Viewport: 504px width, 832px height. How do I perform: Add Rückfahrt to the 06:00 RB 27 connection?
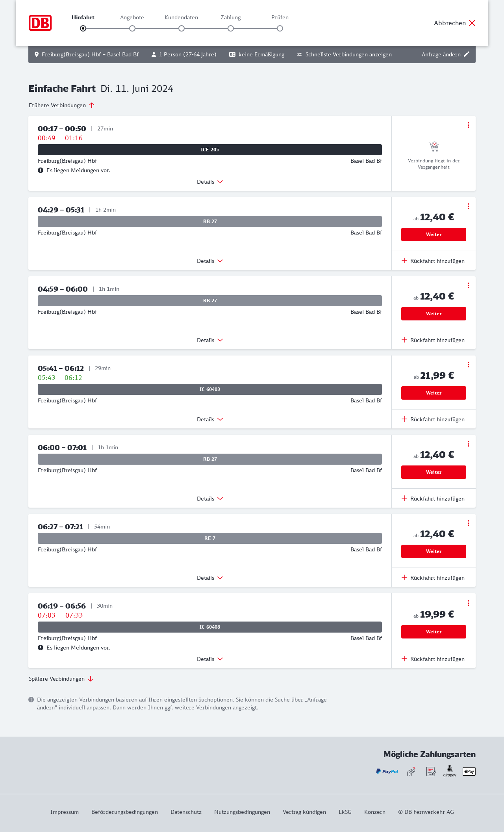coord(433,499)
